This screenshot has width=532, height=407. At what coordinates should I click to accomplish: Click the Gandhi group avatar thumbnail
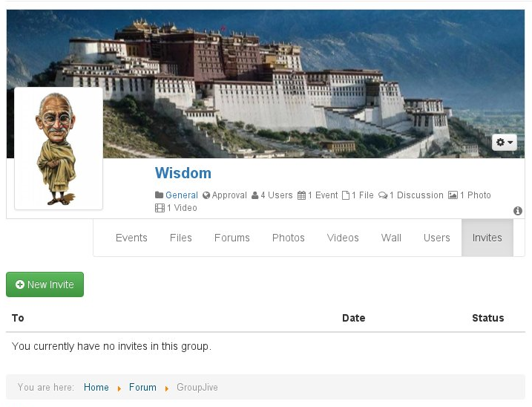click(59, 149)
